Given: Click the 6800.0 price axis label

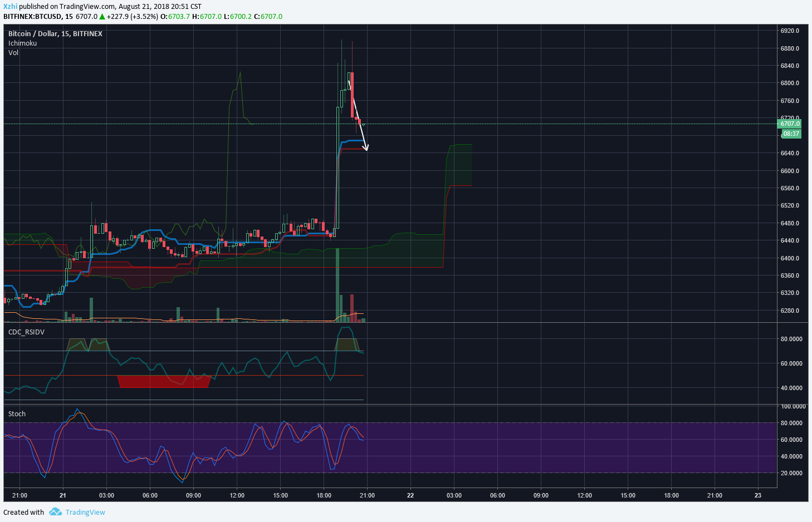Looking at the screenshot, I should [x=790, y=83].
